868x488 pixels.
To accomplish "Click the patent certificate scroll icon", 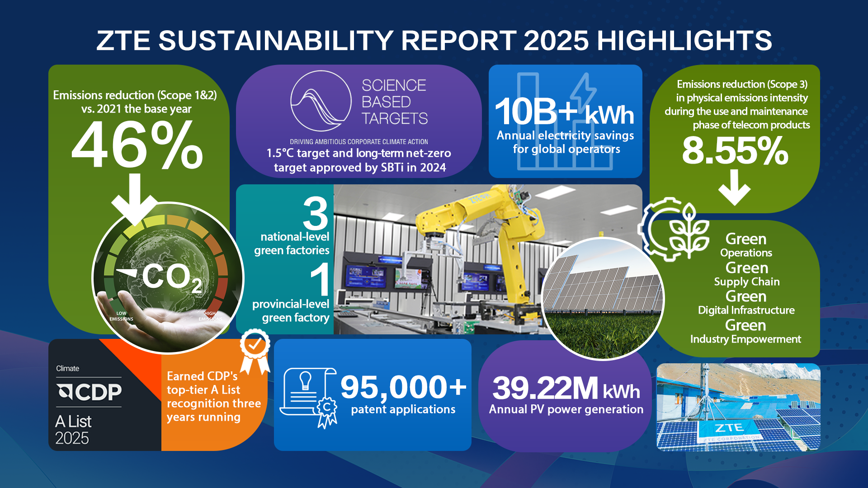I will click(309, 398).
